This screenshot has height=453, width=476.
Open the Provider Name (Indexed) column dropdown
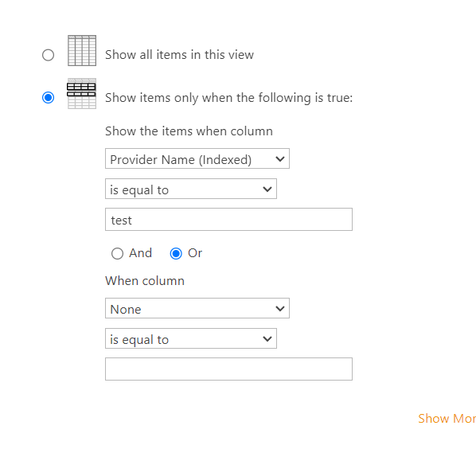coord(197,158)
